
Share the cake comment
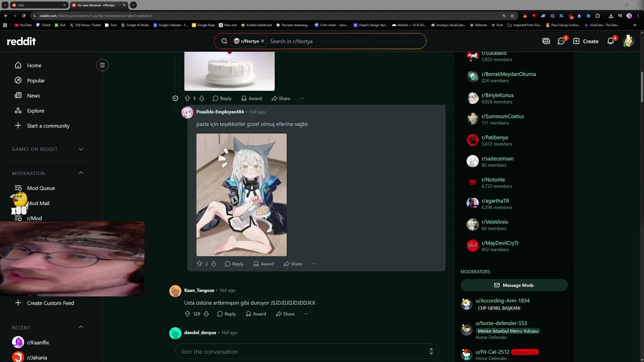(x=281, y=99)
